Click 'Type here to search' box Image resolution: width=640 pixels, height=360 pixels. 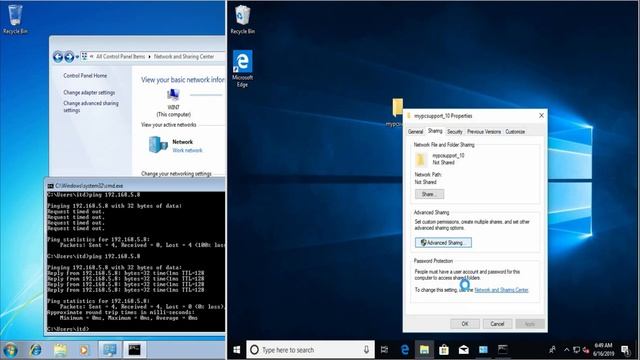click(310, 350)
